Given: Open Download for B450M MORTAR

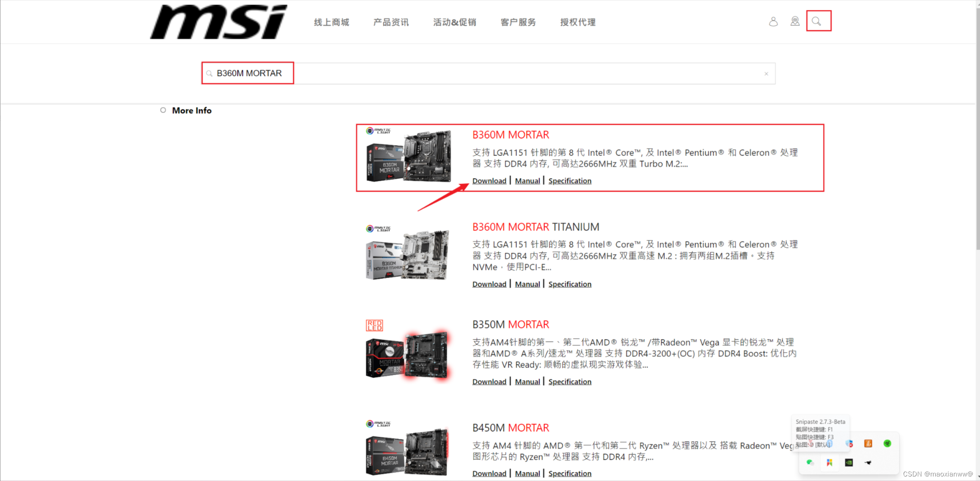Looking at the screenshot, I should coord(489,474).
